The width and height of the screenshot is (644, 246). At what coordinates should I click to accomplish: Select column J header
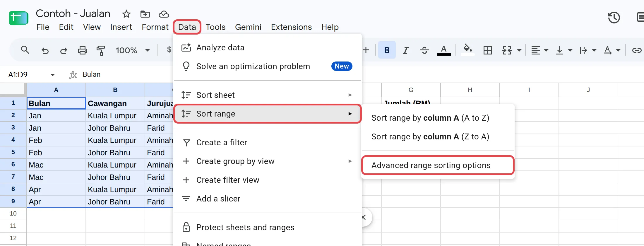pos(588,90)
